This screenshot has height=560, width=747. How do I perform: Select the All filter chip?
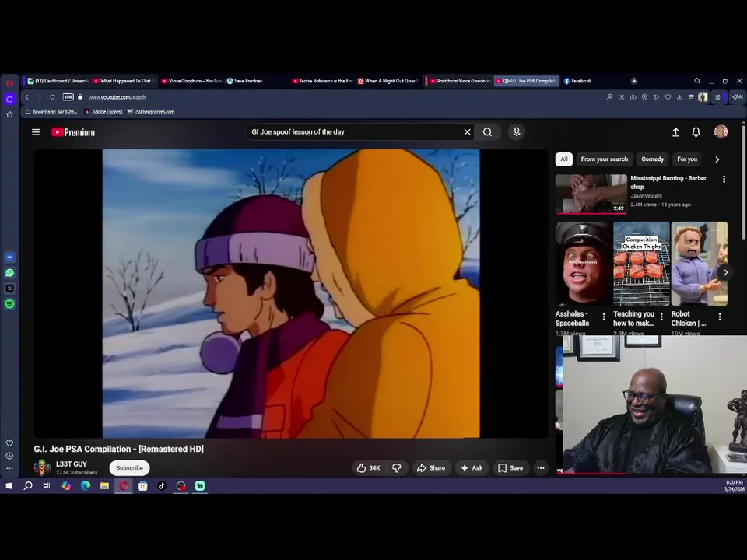click(564, 159)
